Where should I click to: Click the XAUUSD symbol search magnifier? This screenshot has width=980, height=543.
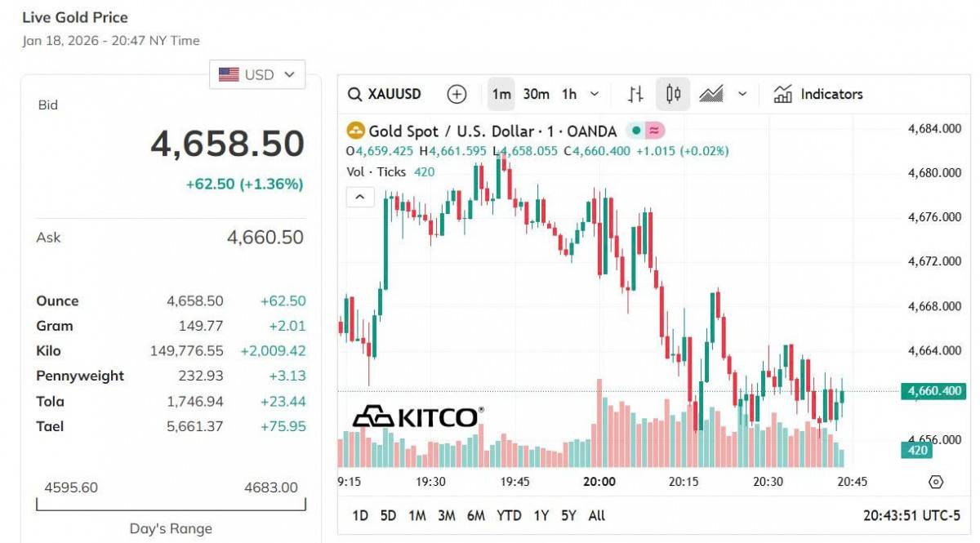click(x=354, y=94)
